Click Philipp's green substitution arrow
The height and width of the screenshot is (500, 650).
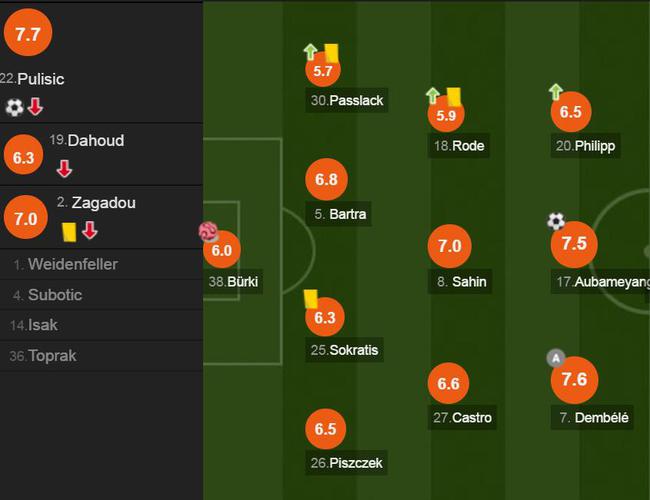(555, 92)
